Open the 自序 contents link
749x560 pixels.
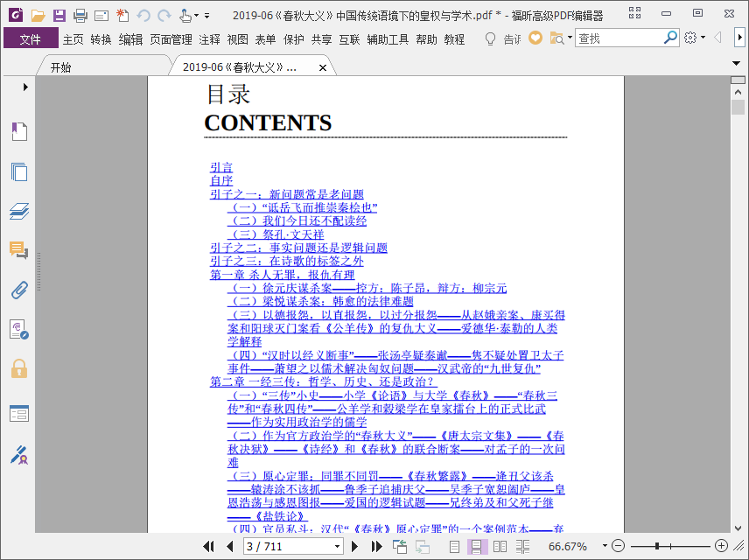pyautogui.click(x=221, y=180)
